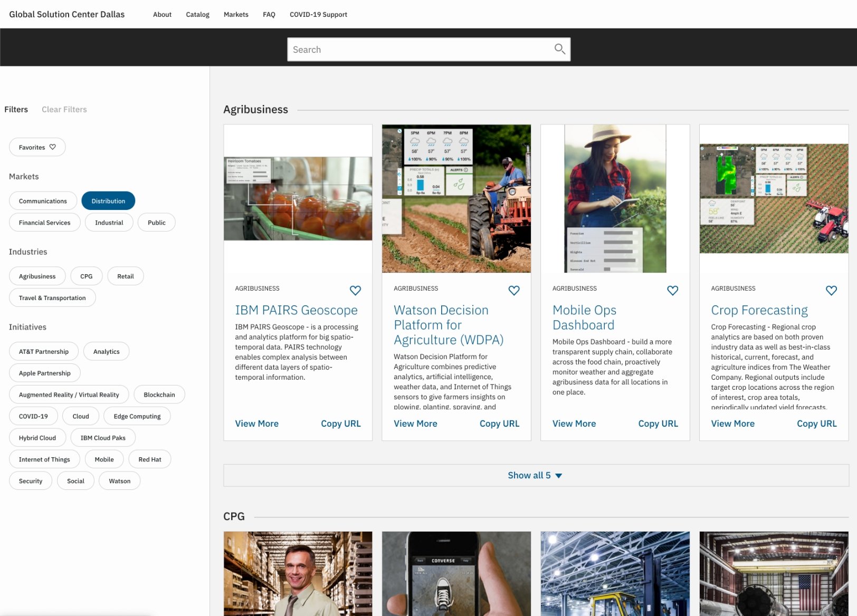Copy URL for Crop Forecasting
Viewport: 857px width, 616px height.
click(817, 424)
